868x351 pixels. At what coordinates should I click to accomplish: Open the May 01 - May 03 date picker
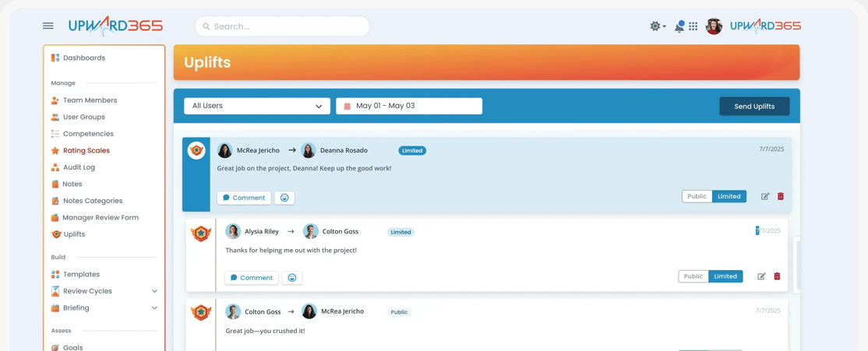coord(408,106)
